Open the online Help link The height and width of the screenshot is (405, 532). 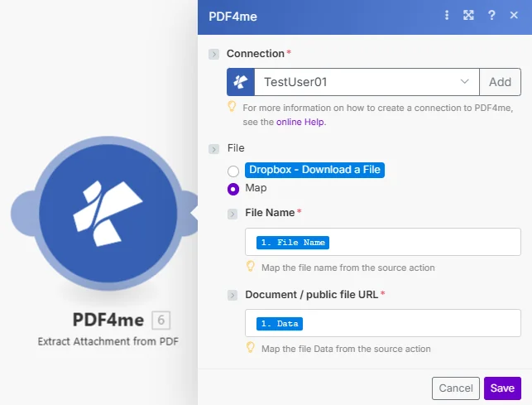[x=301, y=122]
